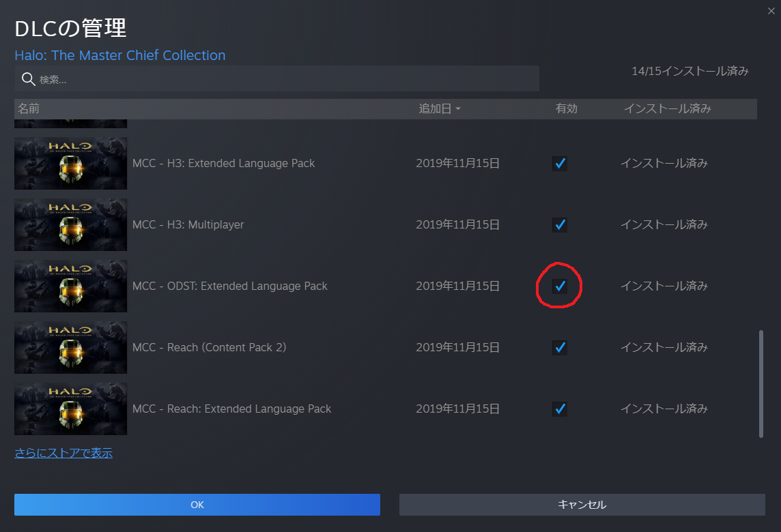Viewport: 781px width, 532px height.
Task: Close the DLC management dialog
Action: [x=771, y=10]
